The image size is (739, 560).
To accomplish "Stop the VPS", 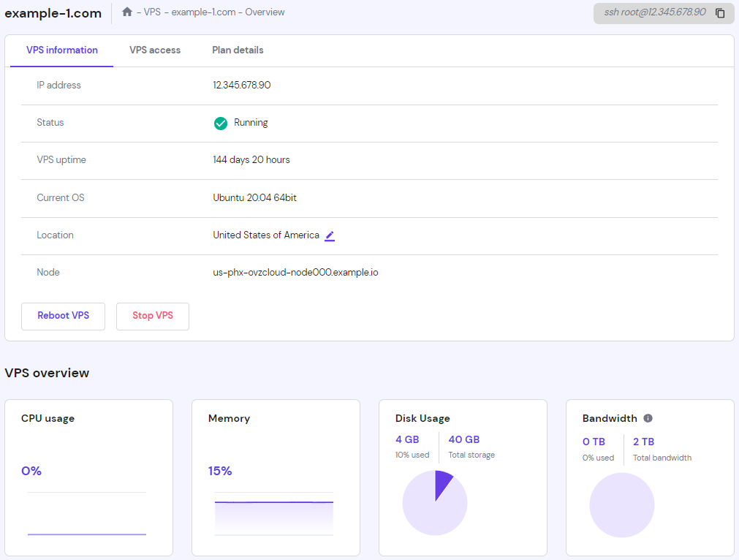I will coord(152,316).
